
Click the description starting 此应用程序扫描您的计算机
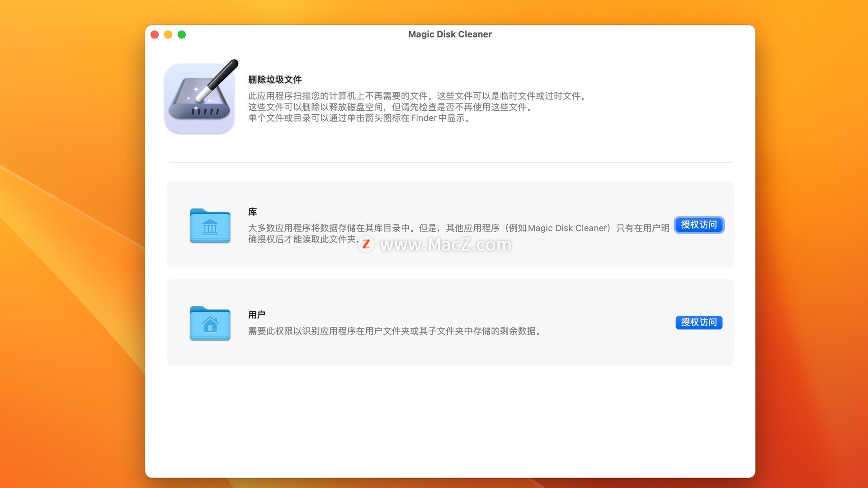[418, 96]
